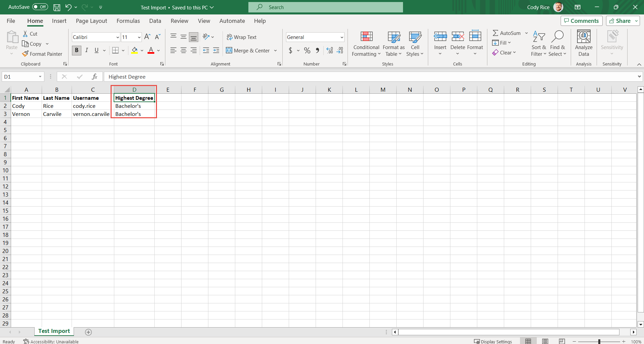Click the Paste clipboard icon
644x344 pixels.
pyautogui.click(x=12, y=37)
